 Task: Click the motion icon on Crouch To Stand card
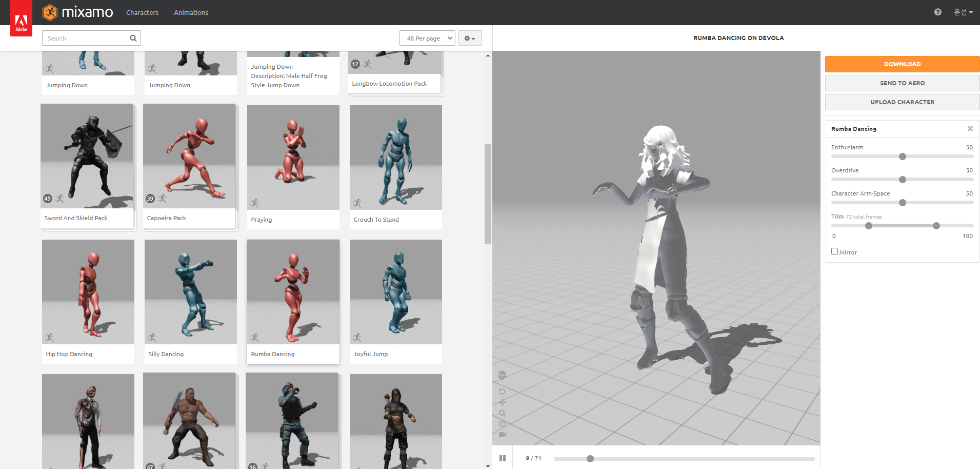[357, 203]
